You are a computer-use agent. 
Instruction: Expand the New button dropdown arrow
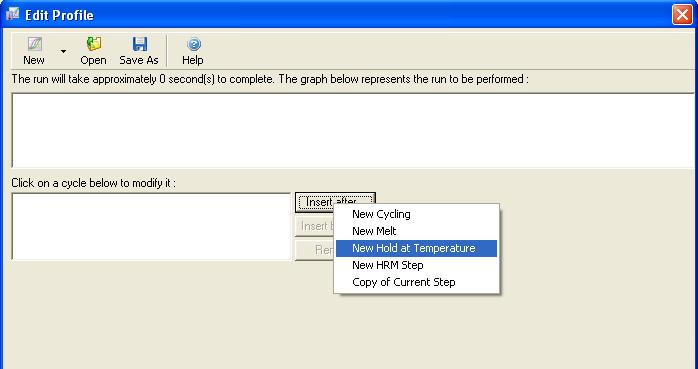coord(63,52)
